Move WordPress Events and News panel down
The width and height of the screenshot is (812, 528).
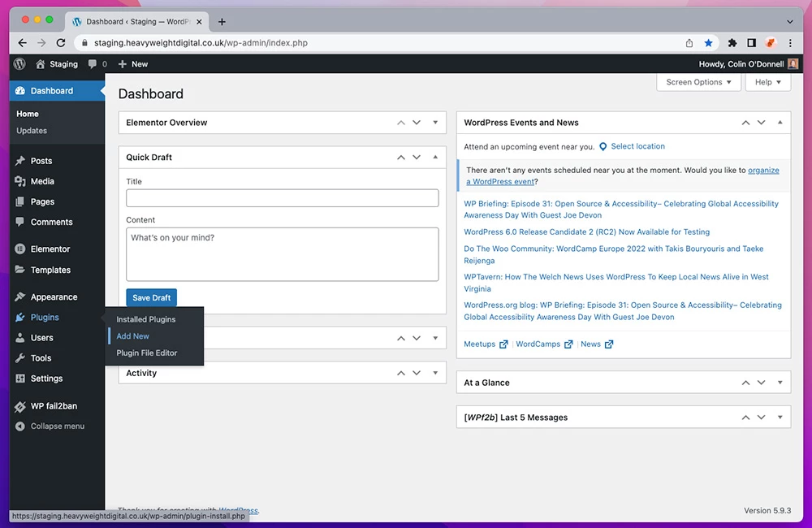[x=761, y=123]
